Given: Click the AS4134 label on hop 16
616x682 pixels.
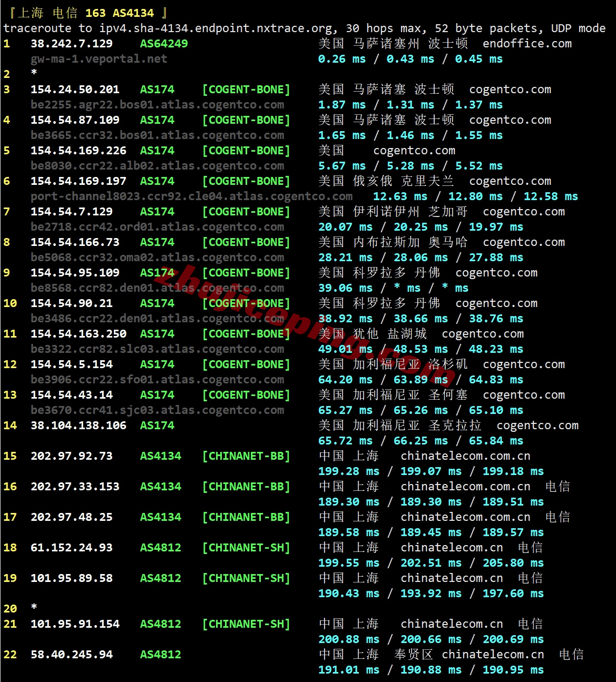Looking at the screenshot, I should [160, 487].
